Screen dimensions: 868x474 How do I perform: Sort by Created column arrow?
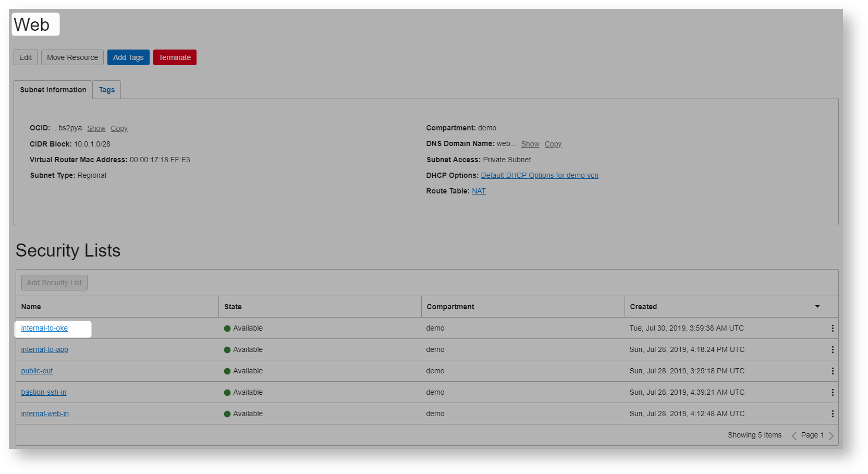tap(817, 307)
